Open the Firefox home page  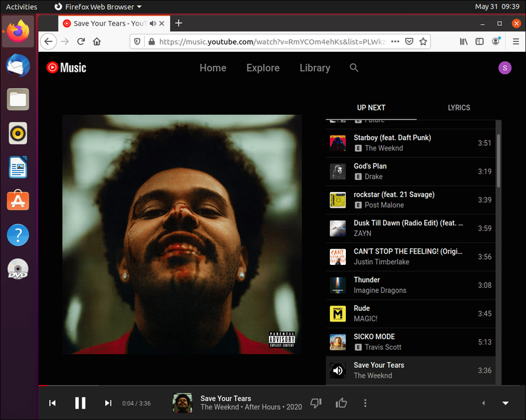click(97, 41)
